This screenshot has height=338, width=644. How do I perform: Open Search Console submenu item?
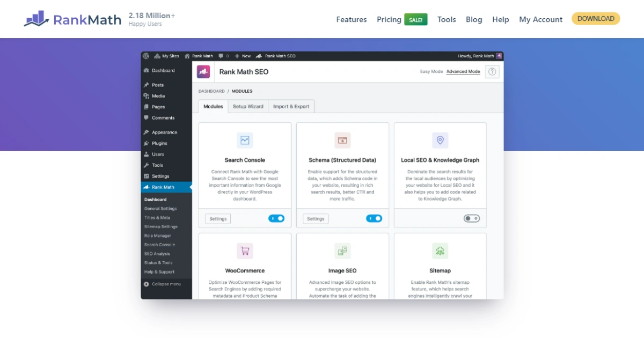pos(159,245)
